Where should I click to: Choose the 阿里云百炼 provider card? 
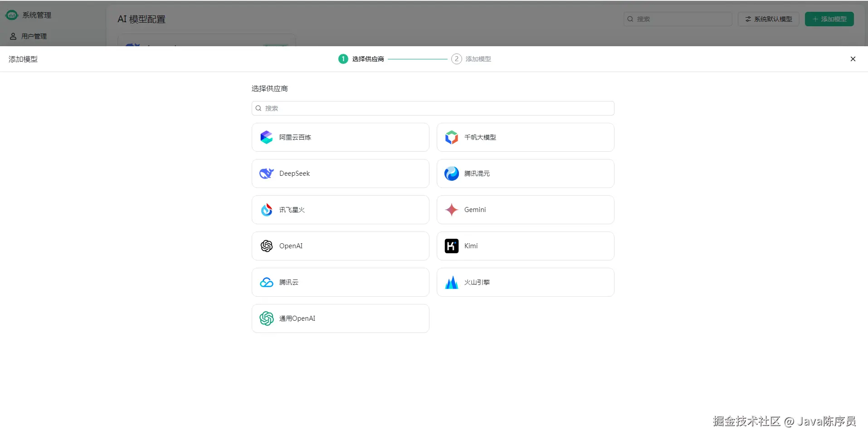(341, 137)
